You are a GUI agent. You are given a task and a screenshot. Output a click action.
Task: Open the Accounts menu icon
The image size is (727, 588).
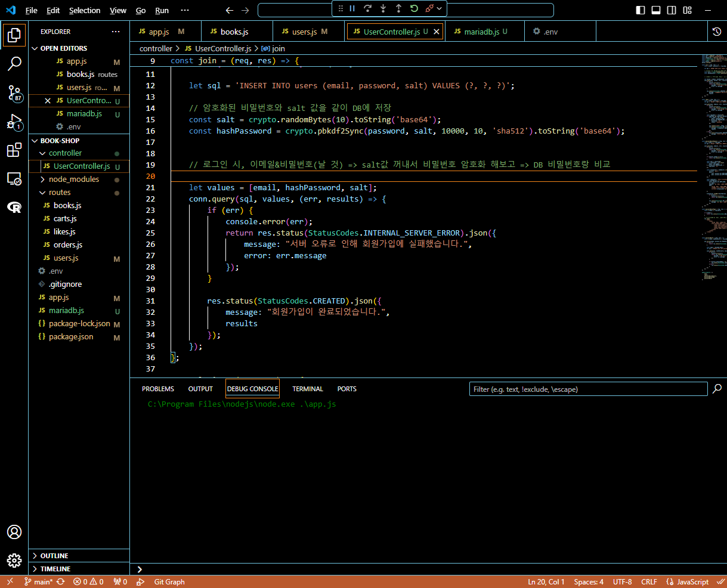[x=14, y=532]
